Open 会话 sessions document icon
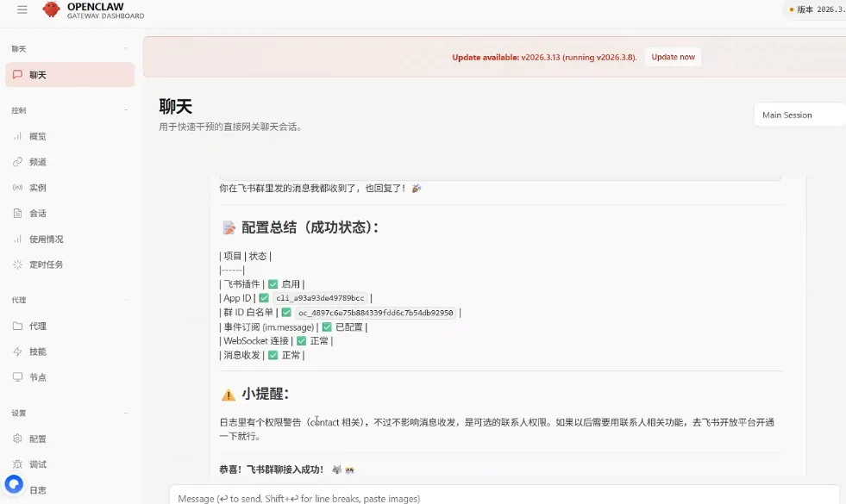 click(x=17, y=213)
